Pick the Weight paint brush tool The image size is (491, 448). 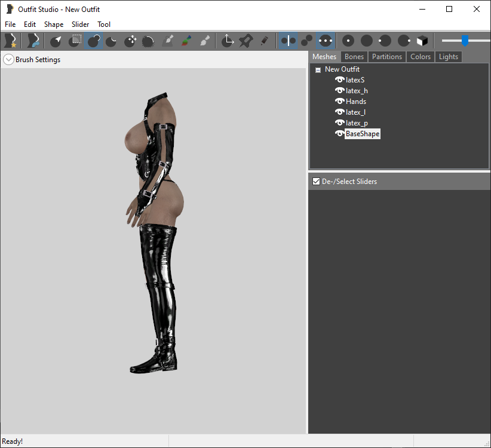pos(168,41)
